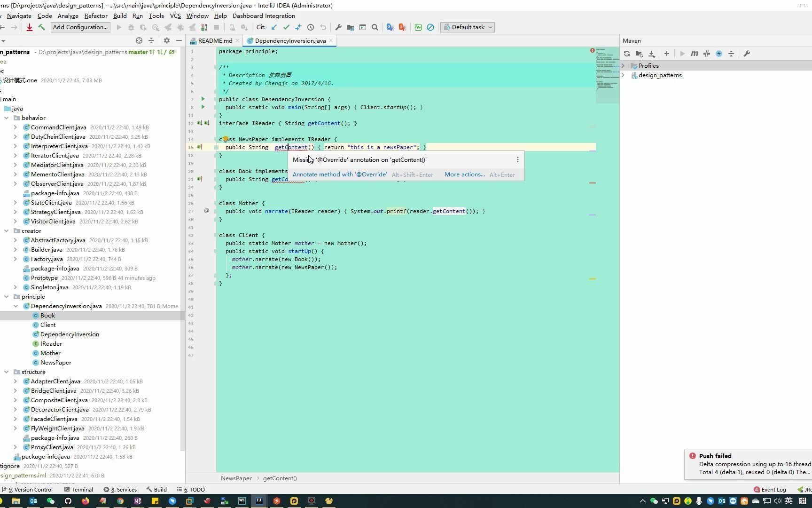Click Maven Reimport All refresh icon

pos(627,54)
